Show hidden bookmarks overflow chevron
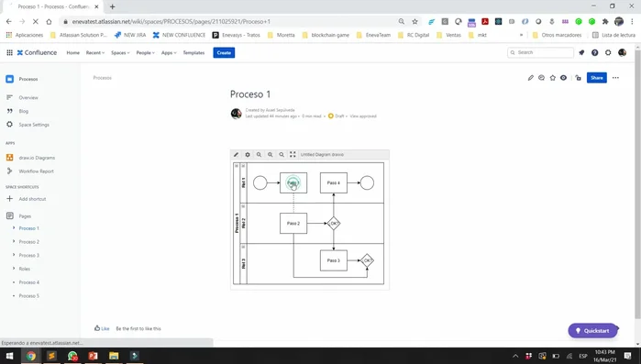The height and width of the screenshot is (364, 641). (521, 35)
